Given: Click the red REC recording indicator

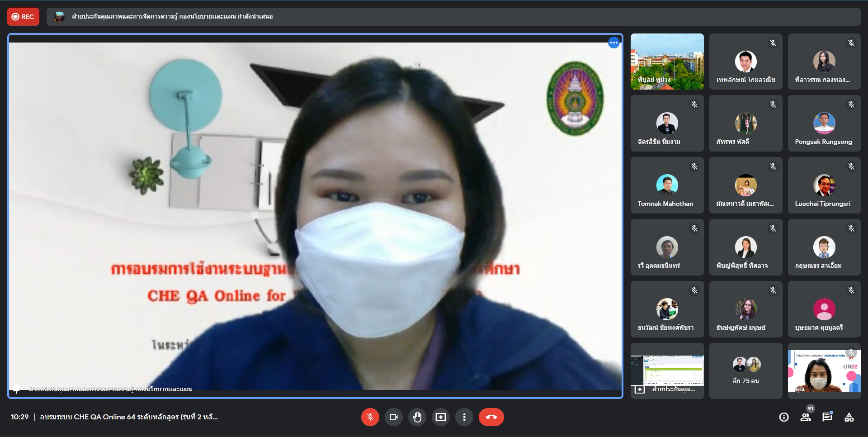Looking at the screenshot, I should point(23,17).
